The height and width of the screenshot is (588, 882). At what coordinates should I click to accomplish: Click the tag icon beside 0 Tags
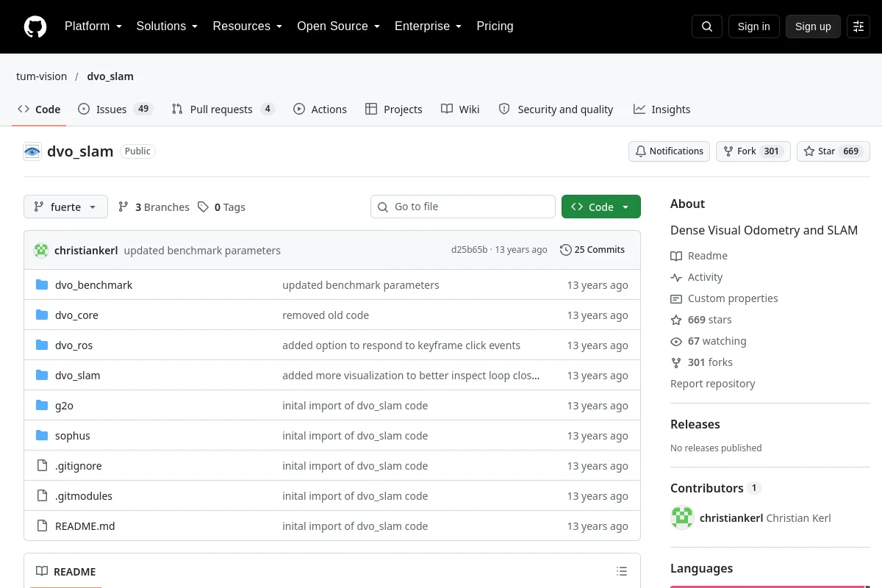[x=203, y=207]
